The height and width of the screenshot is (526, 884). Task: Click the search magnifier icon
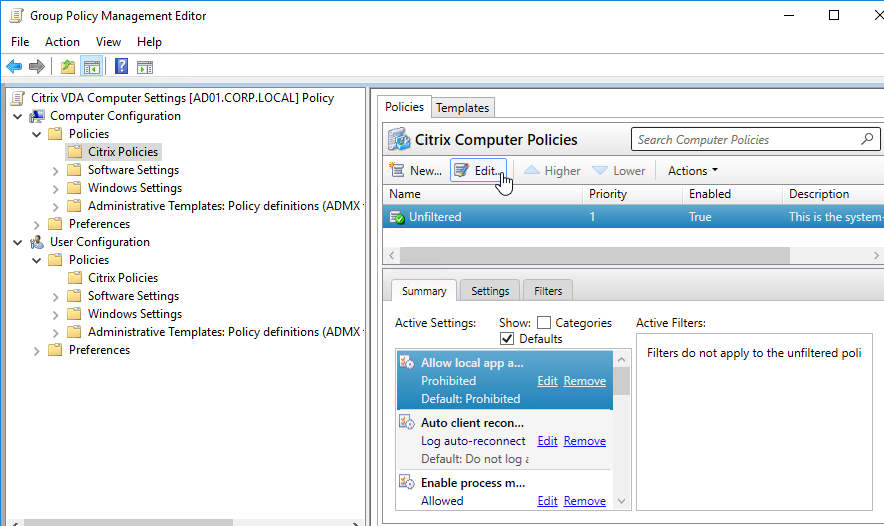(867, 139)
